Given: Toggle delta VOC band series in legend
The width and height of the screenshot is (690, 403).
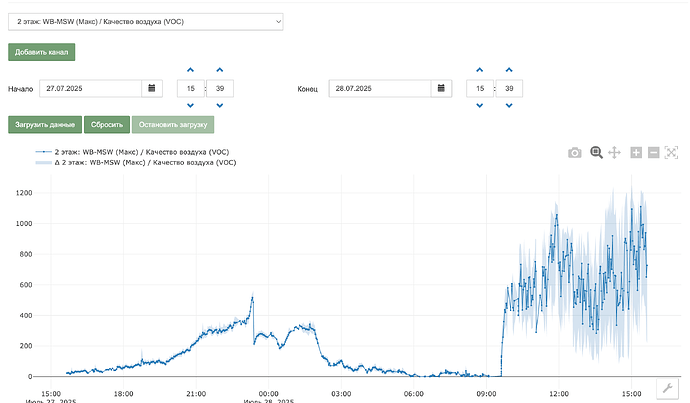Looking at the screenshot, I should coord(136,162).
